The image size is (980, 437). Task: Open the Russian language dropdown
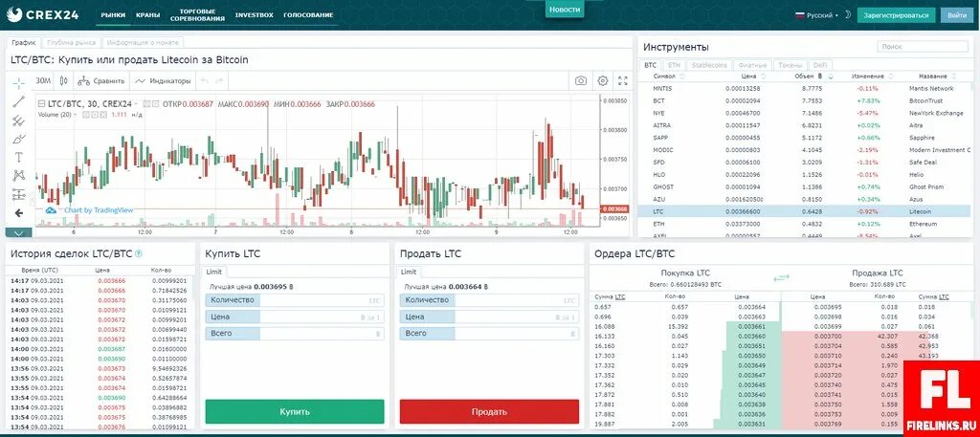coord(816,15)
